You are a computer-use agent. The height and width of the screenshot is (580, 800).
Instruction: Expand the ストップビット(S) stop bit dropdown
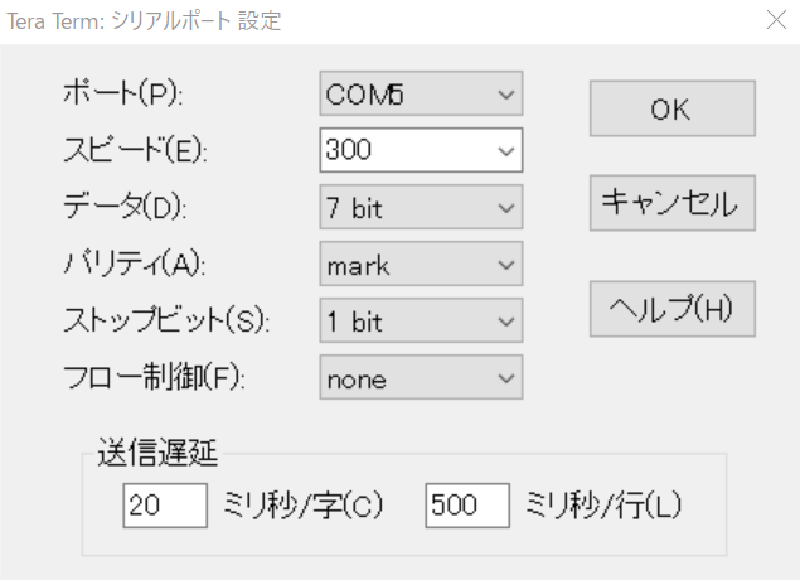(x=420, y=321)
